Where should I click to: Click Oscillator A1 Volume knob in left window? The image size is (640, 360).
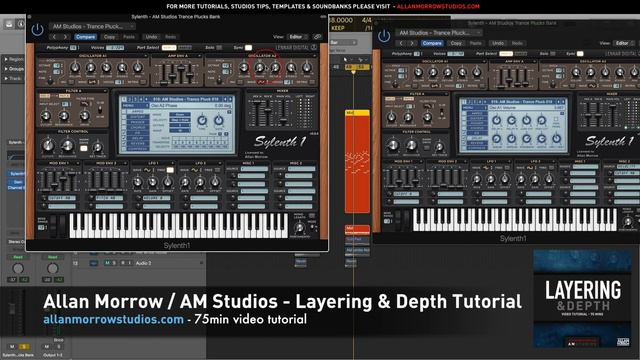click(75, 68)
